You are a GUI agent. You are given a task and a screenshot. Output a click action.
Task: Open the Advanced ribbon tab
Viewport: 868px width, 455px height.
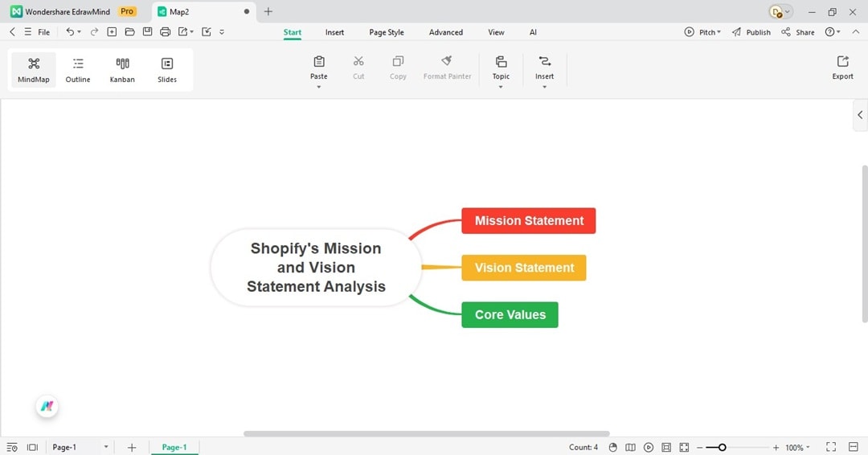445,32
